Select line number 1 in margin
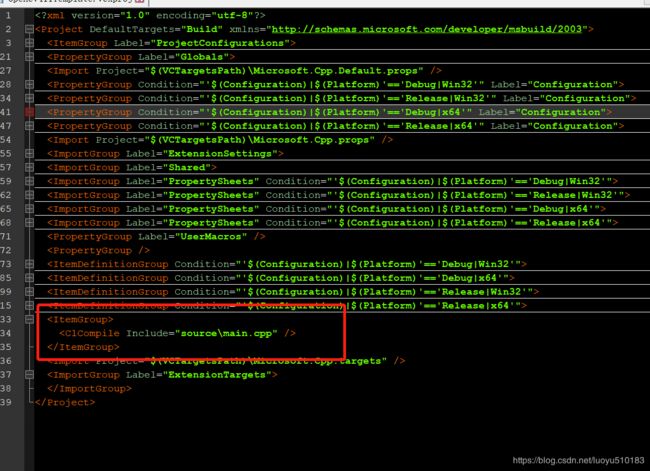Screen dimensions: 650x471 [8, 15]
